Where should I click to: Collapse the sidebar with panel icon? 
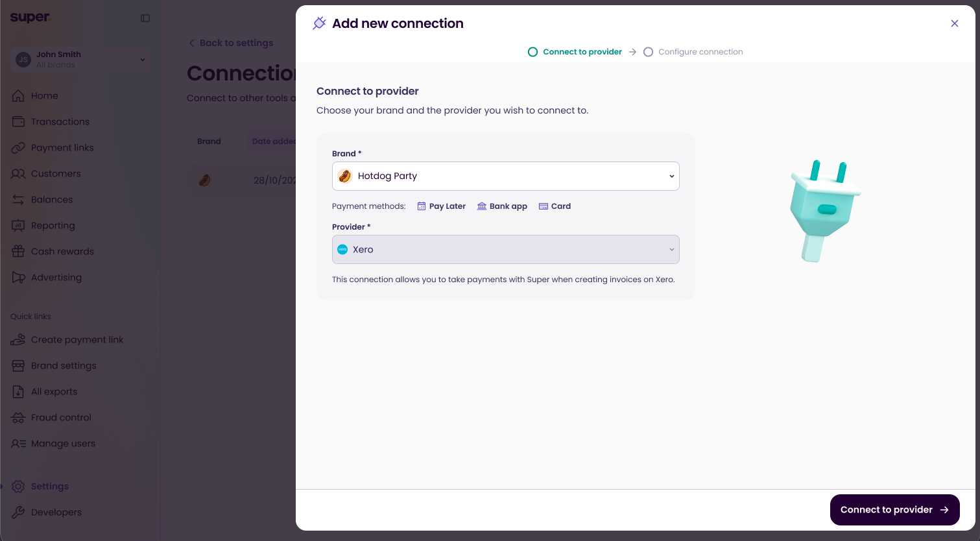click(145, 18)
